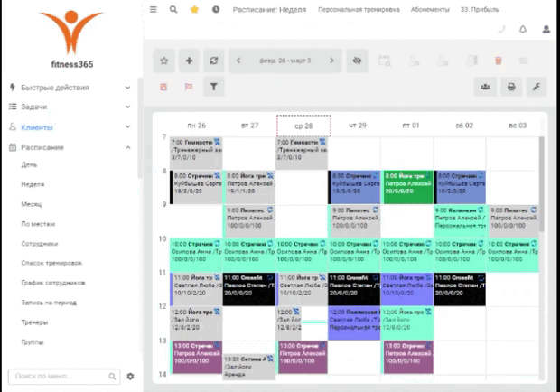Collapse Расписание menu section
The width and height of the screenshot is (560, 392).
(x=70, y=147)
